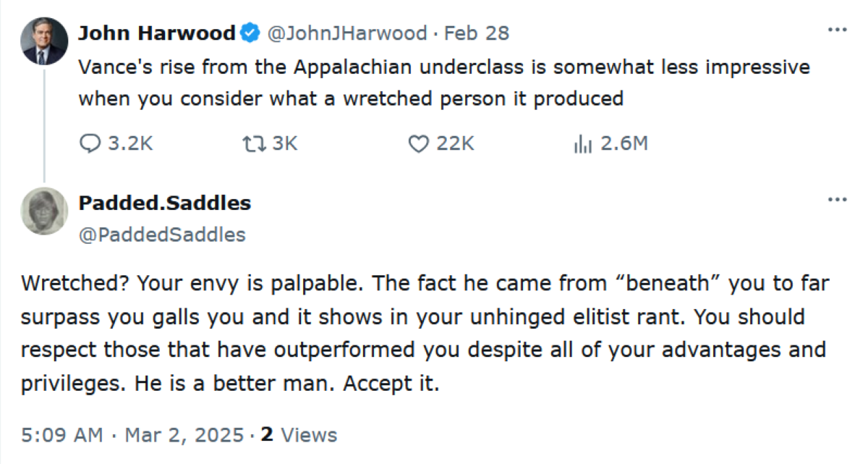Click the Padded.Saddles display name

(165, 203)
